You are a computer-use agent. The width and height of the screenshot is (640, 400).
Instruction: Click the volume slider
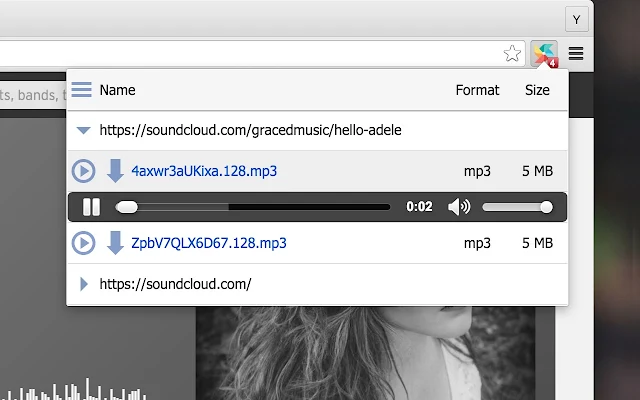point(518,207)
